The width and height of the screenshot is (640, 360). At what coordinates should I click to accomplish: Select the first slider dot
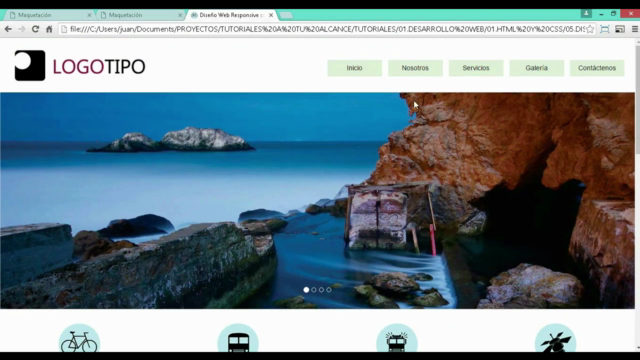pos(306,290)
